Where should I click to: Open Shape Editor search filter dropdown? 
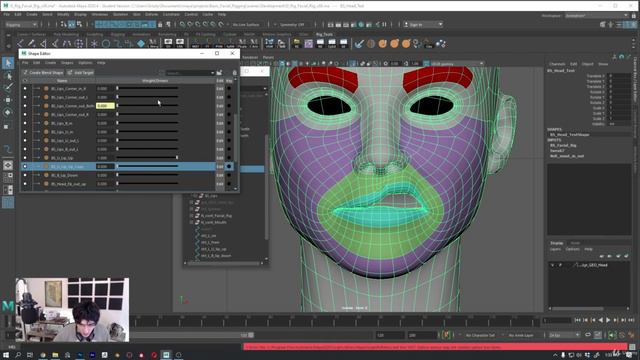point(212,73)
